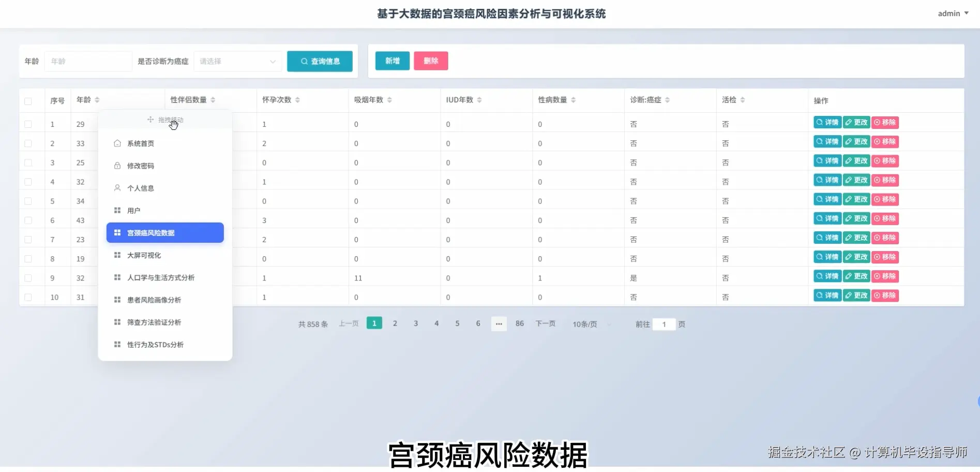The width and height of the screenshot is (980, 472).
Task: Click 移除 button in row 6
Action: (x=885, y=218)
